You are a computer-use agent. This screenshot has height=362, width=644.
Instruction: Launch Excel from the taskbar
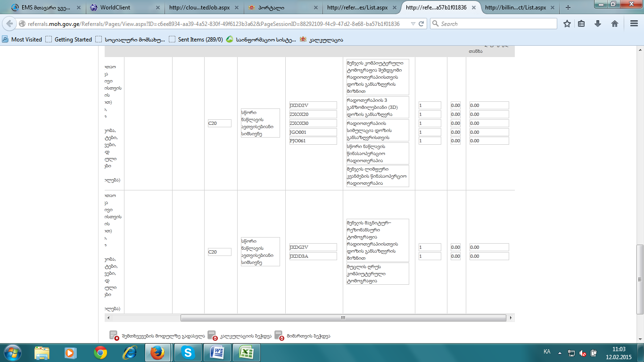(x=246, y=353)
